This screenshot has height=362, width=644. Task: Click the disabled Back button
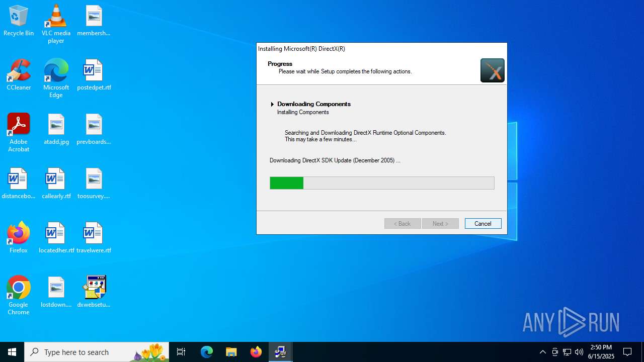403,224
